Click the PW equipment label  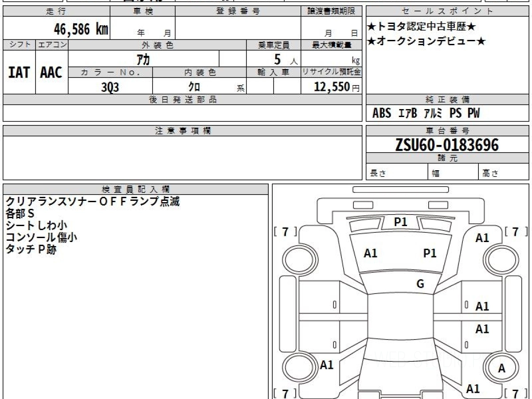(x=473, y=114)
